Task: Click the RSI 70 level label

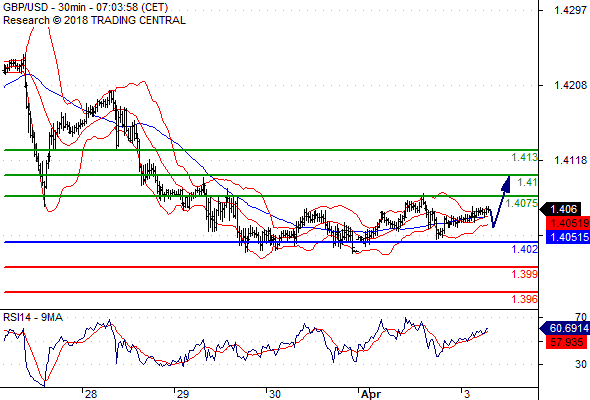Action: (581, 317)
